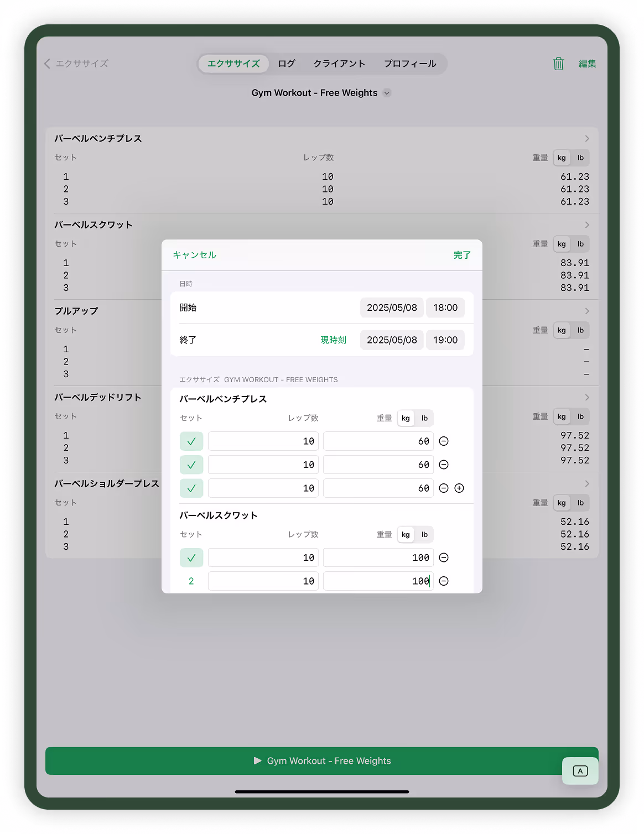This screenshot has width=644, height=834.
Task: Expand Gym Workout - Free Weights title dropdown
Action: tap(387, 93)
